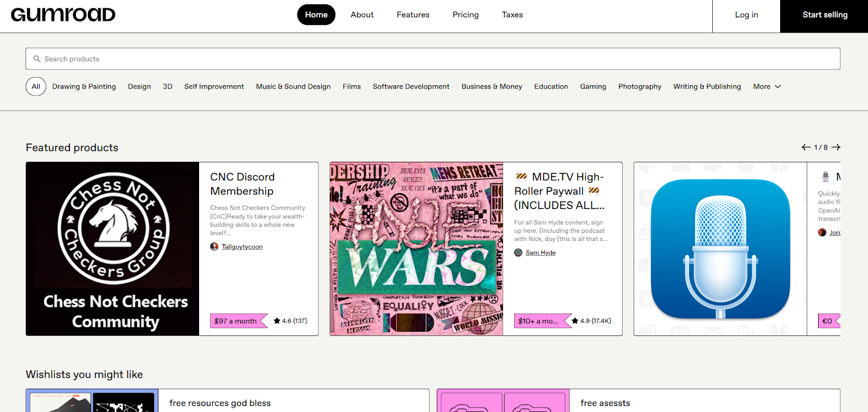Open the WARS product cover image

417,249
